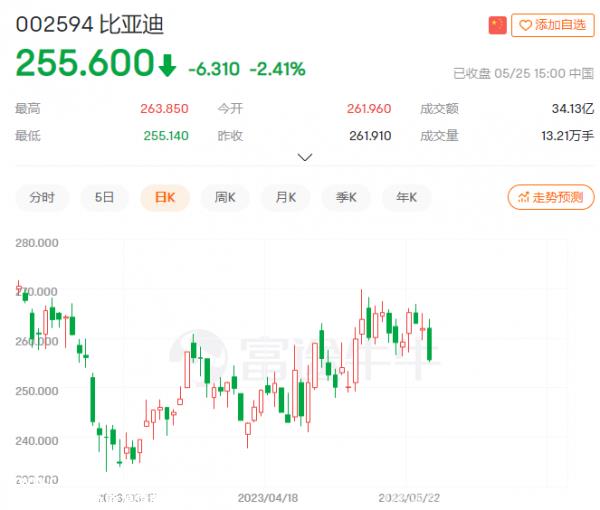Open 走势预测 trend forecast
600x510 pixels.
[551, 197]
